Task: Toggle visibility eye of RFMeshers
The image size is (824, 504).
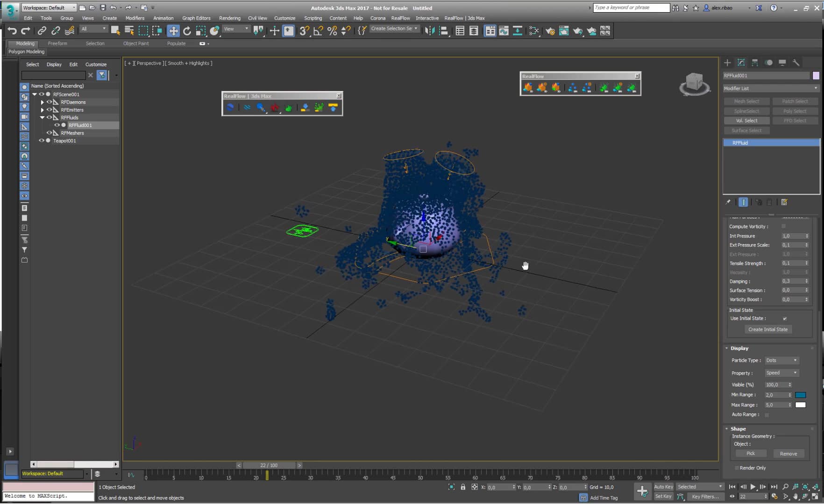Action: tap(49, 133)
